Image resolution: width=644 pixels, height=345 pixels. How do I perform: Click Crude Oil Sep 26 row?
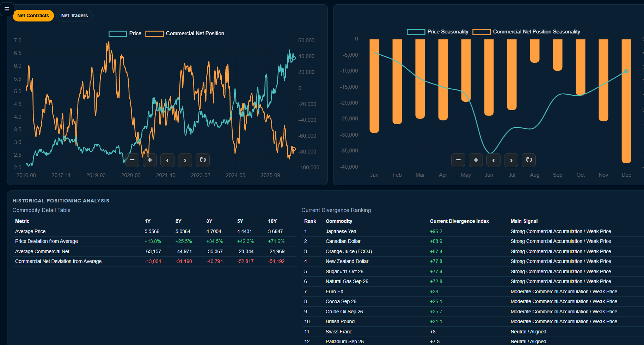472,312
